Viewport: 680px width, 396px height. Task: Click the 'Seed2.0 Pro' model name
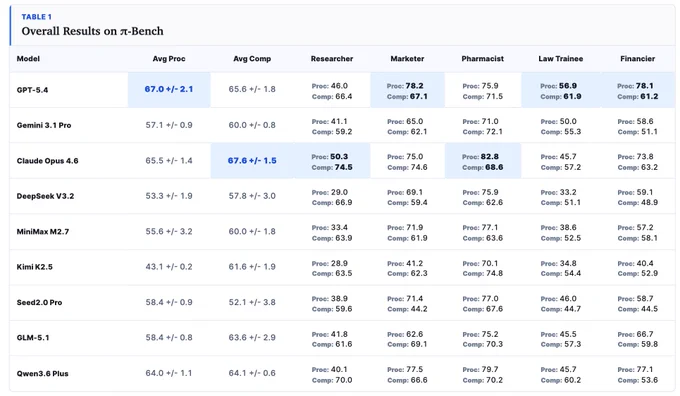[39, 302]
